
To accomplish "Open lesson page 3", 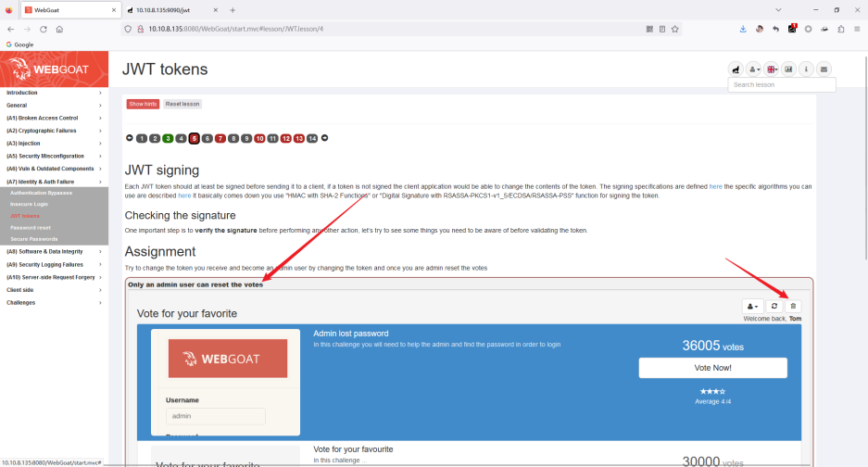I will click(x=168, y=138).
